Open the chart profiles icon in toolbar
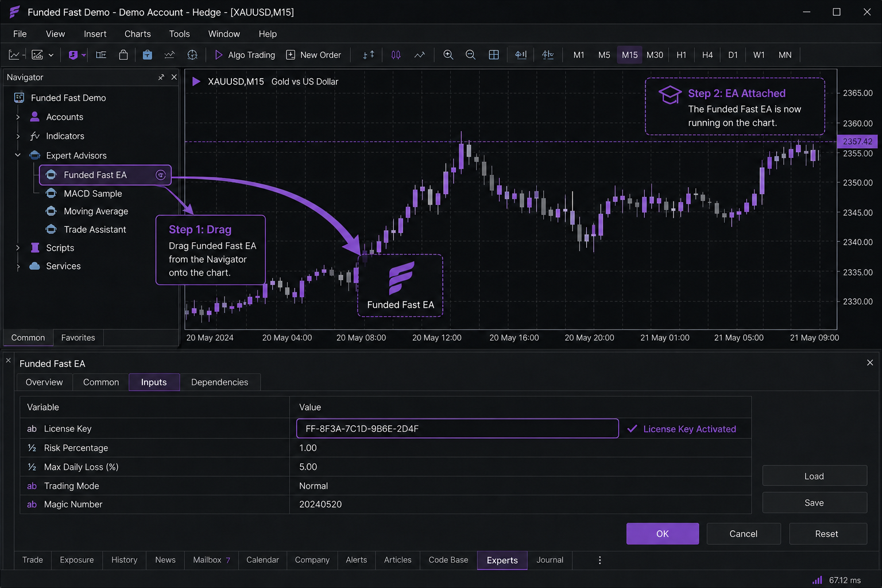The image size is (882, 588). point(37,55)
